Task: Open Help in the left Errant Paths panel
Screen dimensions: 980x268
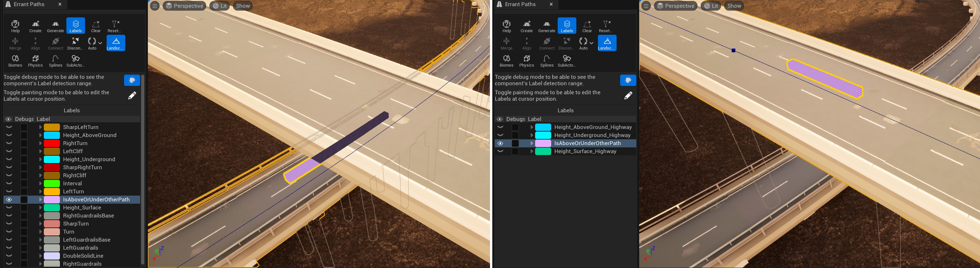Action: [x=15, y=26]
